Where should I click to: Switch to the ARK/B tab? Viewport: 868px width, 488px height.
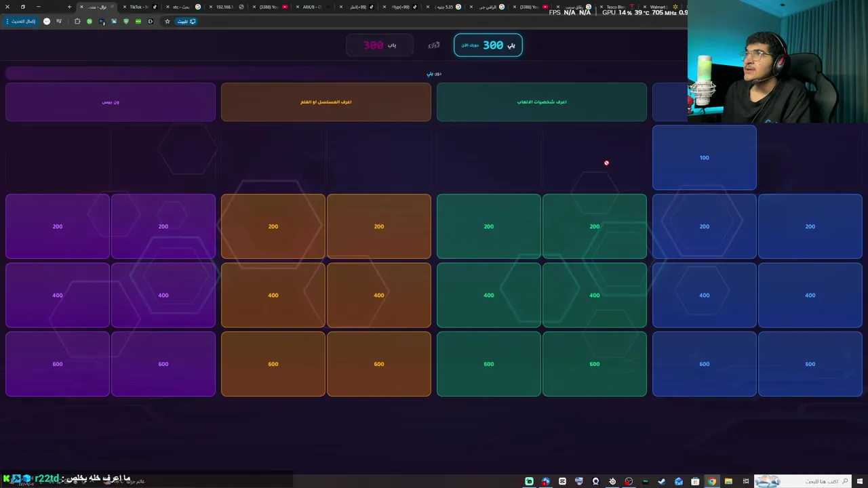315,7
